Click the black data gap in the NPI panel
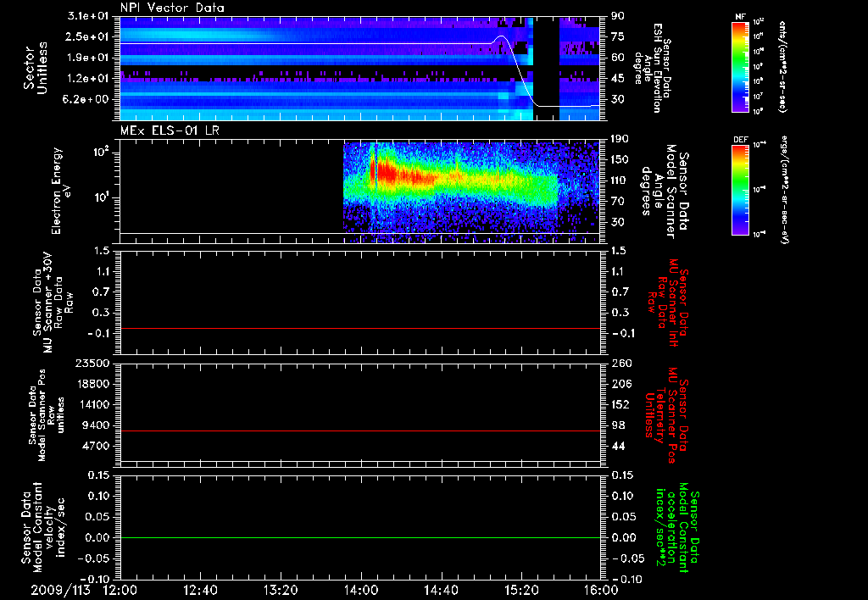The image size is (868, 600). (x=546, y=68)
